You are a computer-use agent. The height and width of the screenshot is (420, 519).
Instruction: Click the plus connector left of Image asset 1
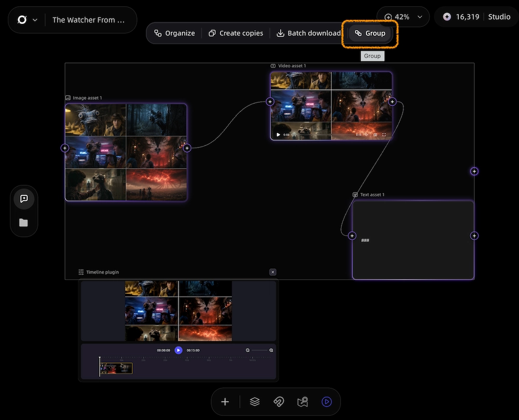[65, 148]
